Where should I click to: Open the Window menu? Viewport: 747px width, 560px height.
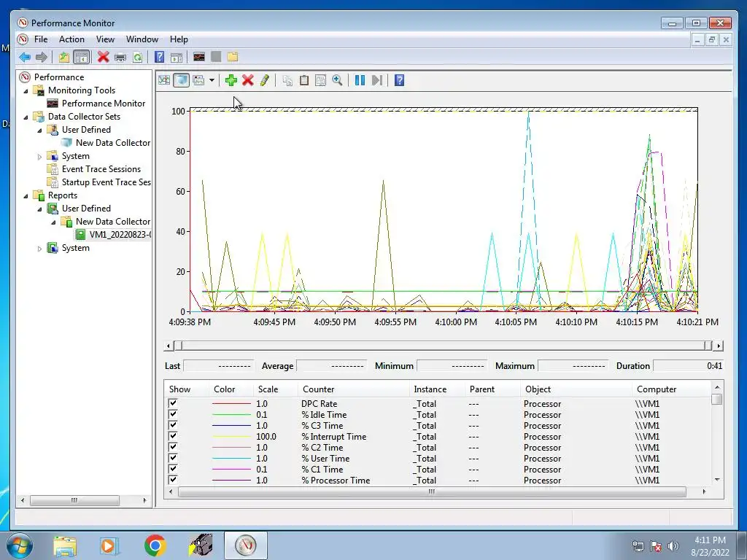tap(142, 39)
